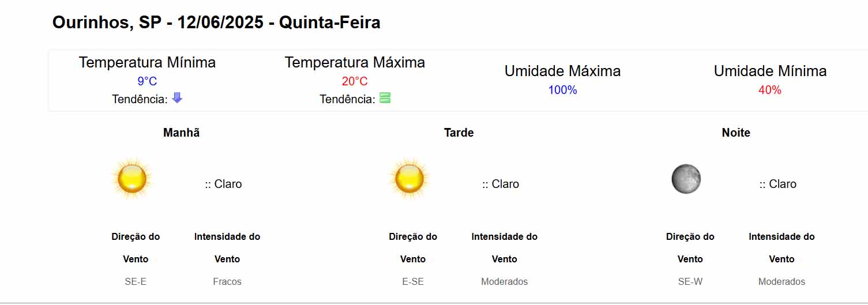This screenshot has width=868, height=305.
Task: Click the Noite period heading
Action: coord(736,133)
